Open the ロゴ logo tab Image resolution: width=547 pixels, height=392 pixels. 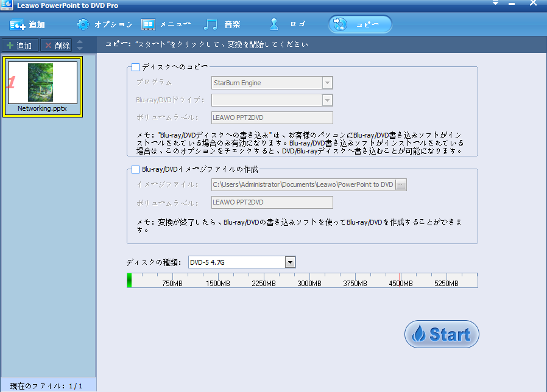click(287, 24)
